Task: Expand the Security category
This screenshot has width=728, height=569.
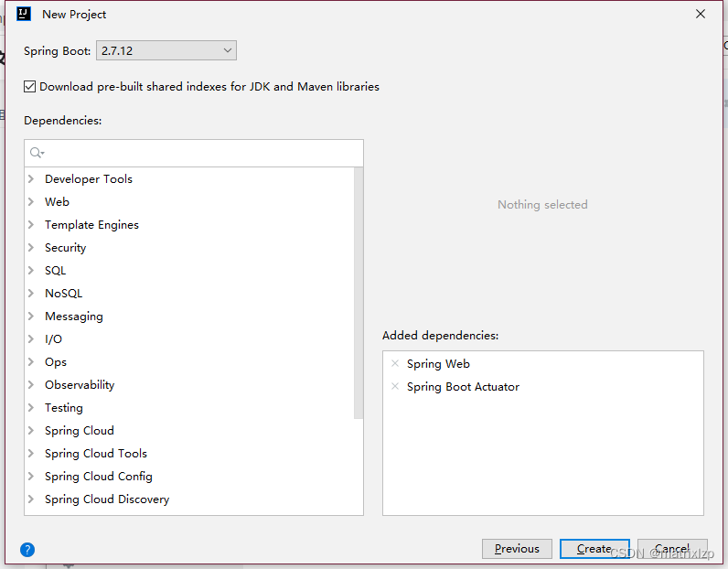Action: tap(31, 247)
